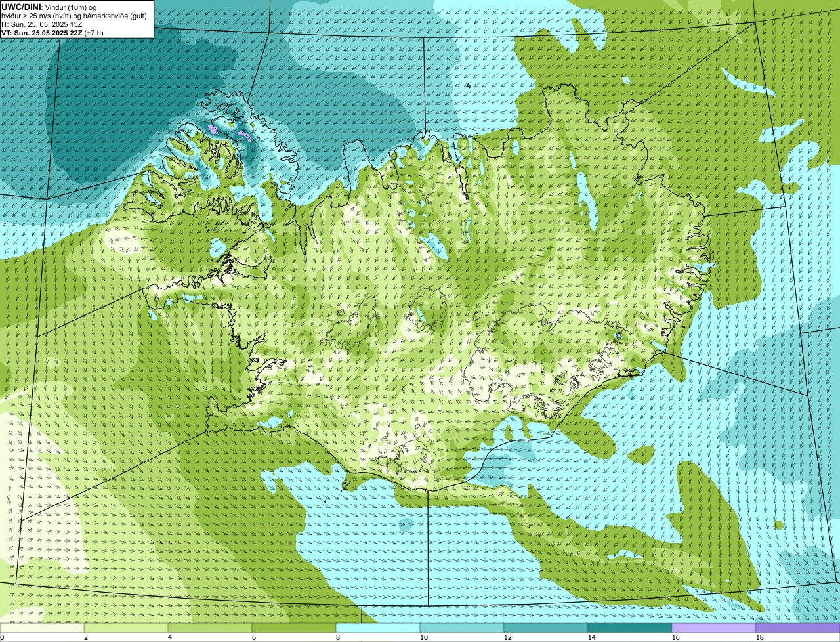Click the legend tick label '6'
840x642 pixels.
[254, 637]
